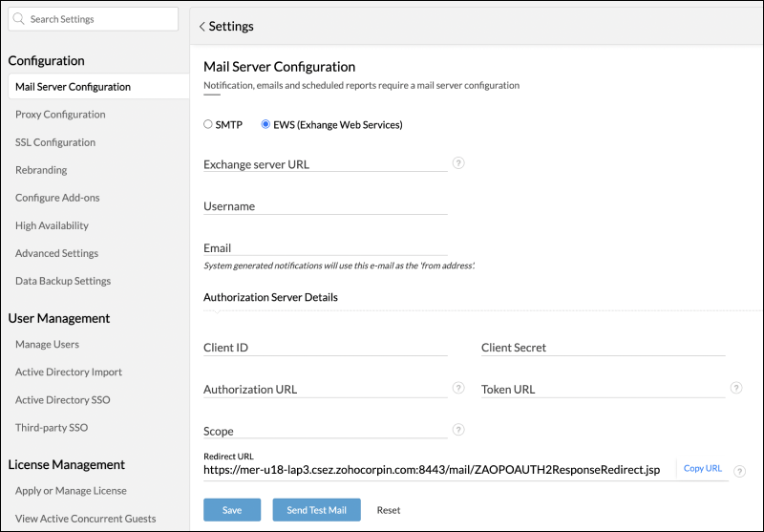Click the Client Secret field
The width and height of the screenshot is (764, 532).
click(x=603, y=348)
